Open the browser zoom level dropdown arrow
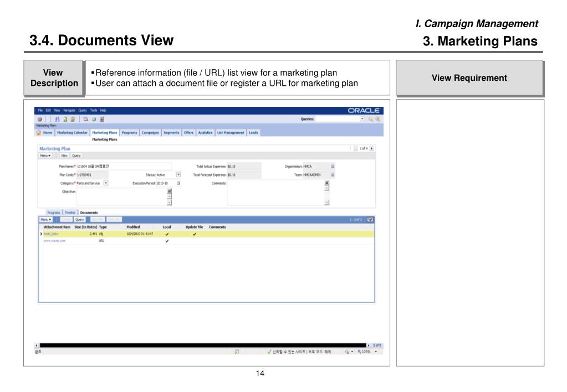The width and height of the screenshot is (567, 392). 376,352
